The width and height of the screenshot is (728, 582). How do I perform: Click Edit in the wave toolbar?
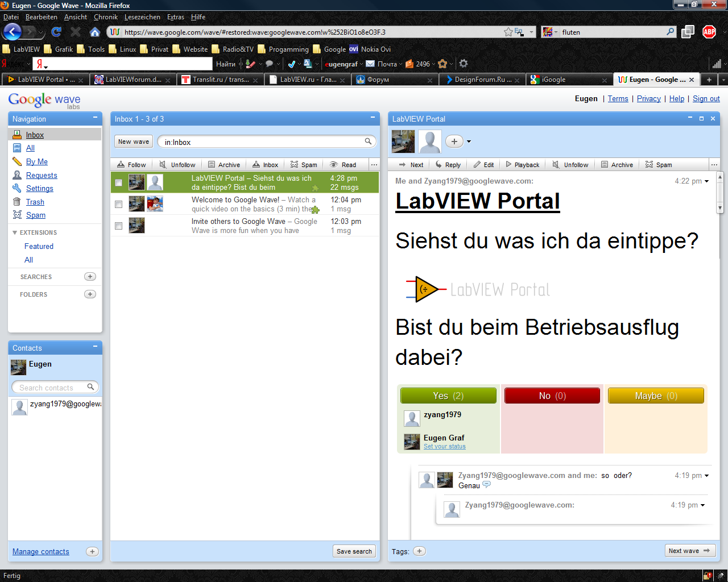pyautogui.click(x=483, y=164)
